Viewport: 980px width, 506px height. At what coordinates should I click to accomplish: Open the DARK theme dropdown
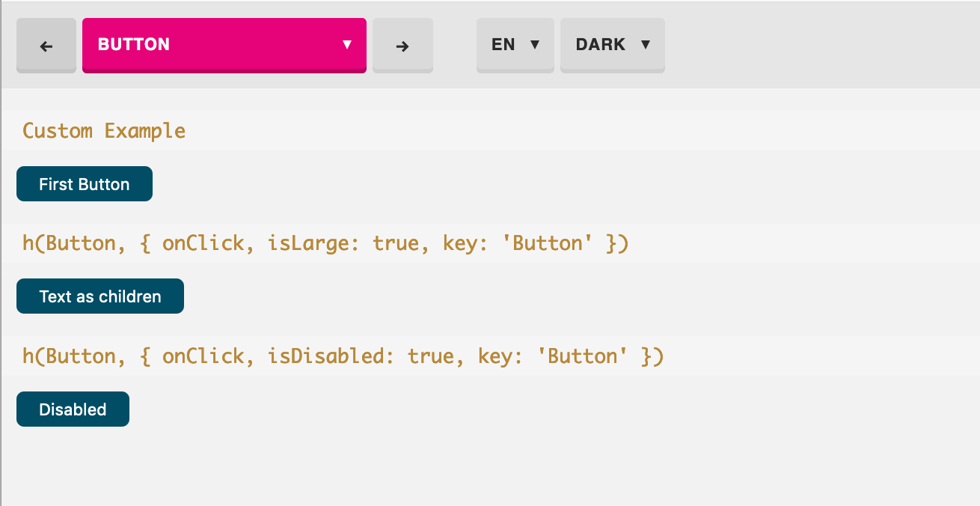pyautogui.click(x=612, y=45)
